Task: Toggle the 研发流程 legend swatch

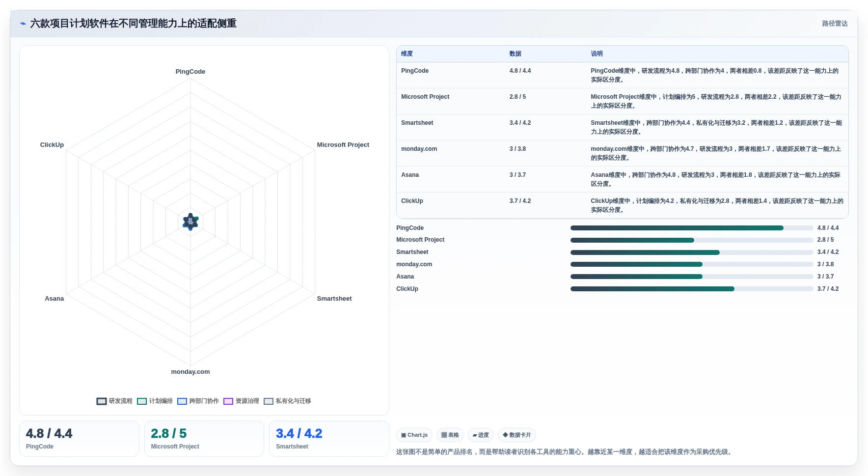Action: [102, 401]
